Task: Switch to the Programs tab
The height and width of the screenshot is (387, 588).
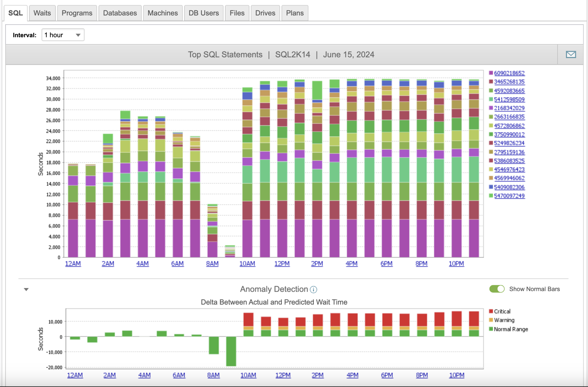Action: 77,13
